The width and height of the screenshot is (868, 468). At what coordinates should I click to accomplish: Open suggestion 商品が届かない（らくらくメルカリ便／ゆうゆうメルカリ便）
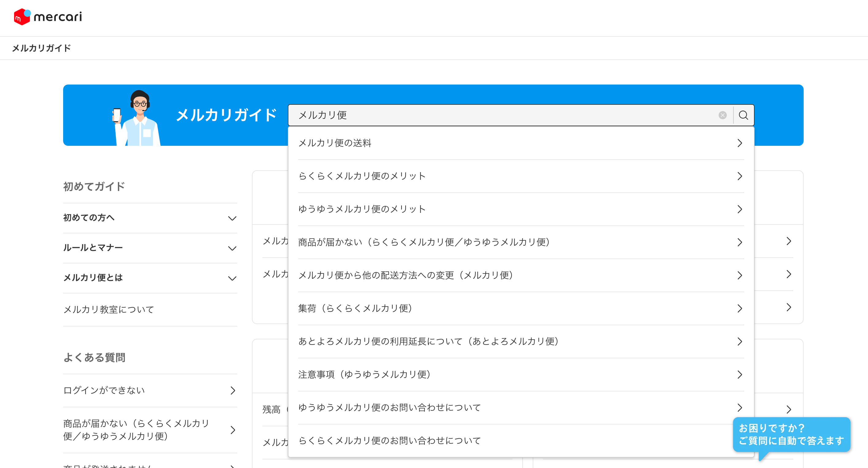pyautogui.click(x=521, y=242)
